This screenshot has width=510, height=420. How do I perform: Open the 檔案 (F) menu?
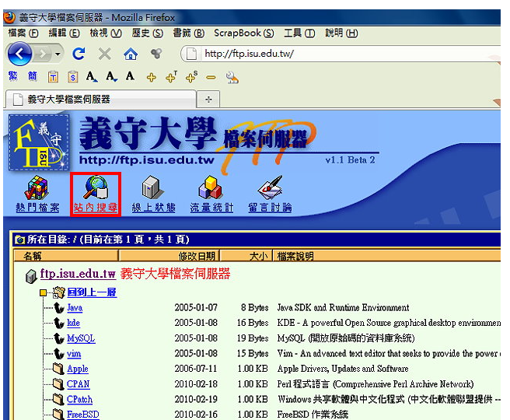(23, 33)
